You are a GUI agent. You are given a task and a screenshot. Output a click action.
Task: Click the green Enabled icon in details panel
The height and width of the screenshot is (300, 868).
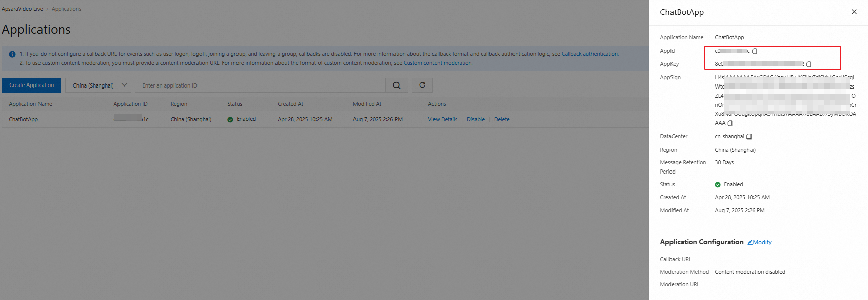718,185
